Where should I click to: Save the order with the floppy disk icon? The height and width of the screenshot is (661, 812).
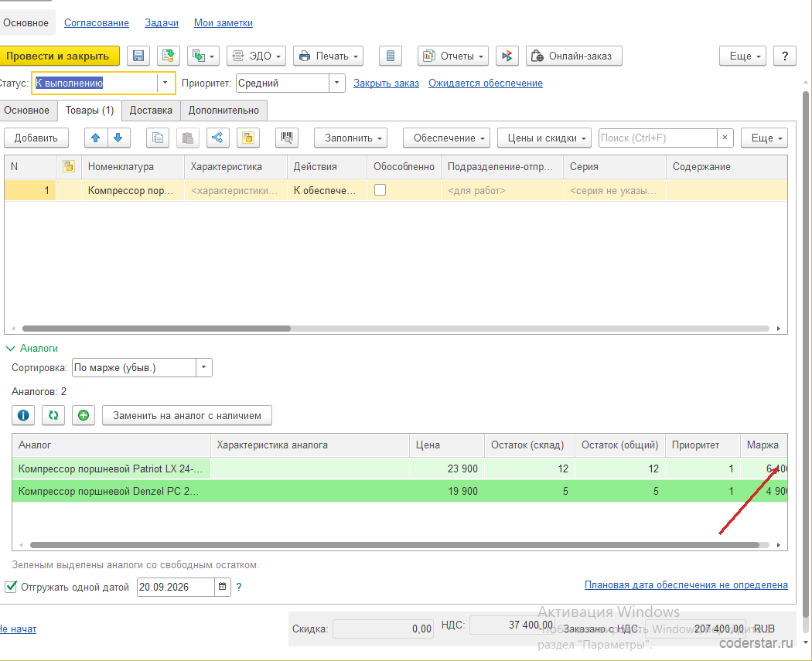click(138, 56)
